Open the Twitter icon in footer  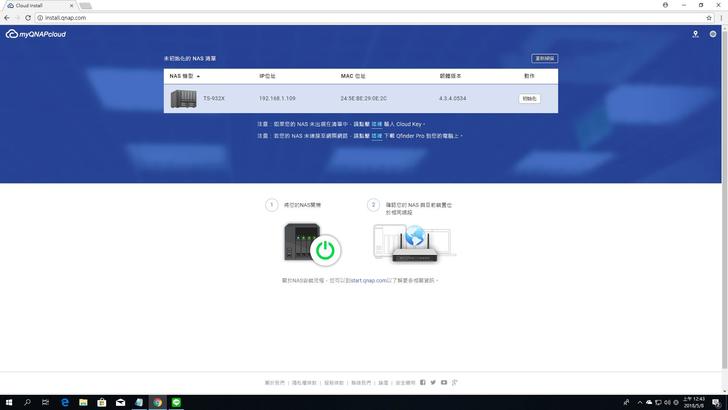433,382
